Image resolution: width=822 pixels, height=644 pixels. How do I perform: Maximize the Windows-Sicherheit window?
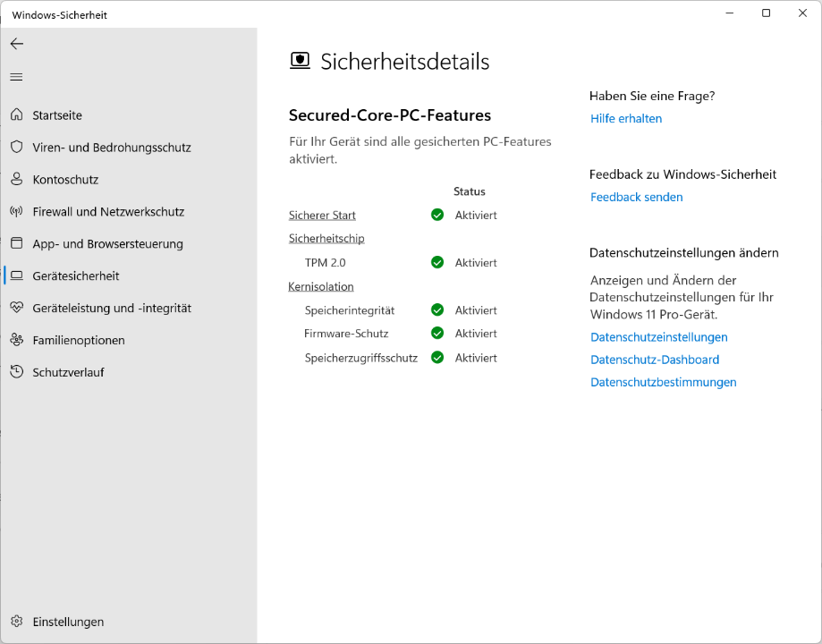click(x=766, y=13)
